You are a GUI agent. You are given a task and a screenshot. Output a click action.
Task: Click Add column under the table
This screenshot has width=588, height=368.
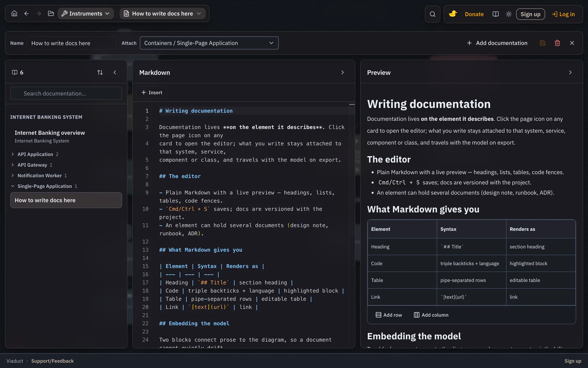coord(431,315)
